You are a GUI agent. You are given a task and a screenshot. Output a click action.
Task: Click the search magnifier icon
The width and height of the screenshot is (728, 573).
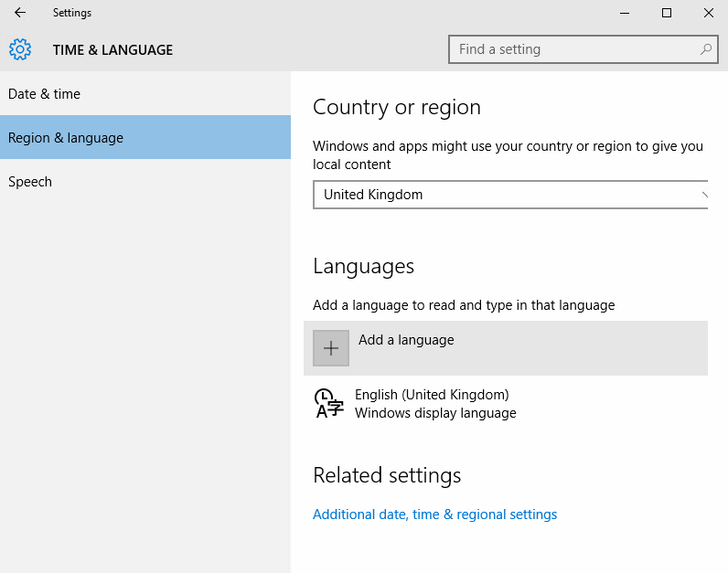(706, 49)
